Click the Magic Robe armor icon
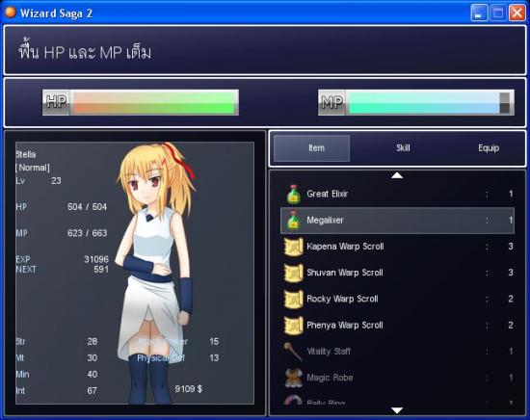This screenshot has height=420, width=530. pos(293,378)
